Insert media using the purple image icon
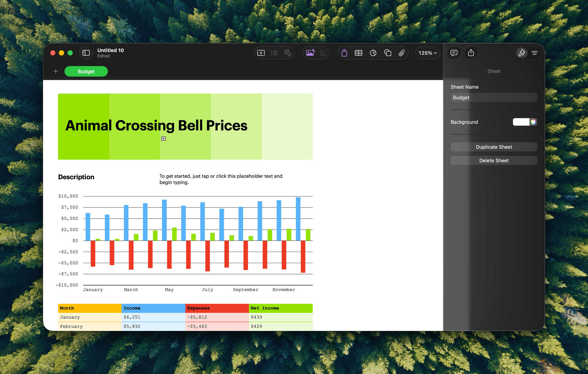The width and height of the screenshot is (588, 374). 310,53
